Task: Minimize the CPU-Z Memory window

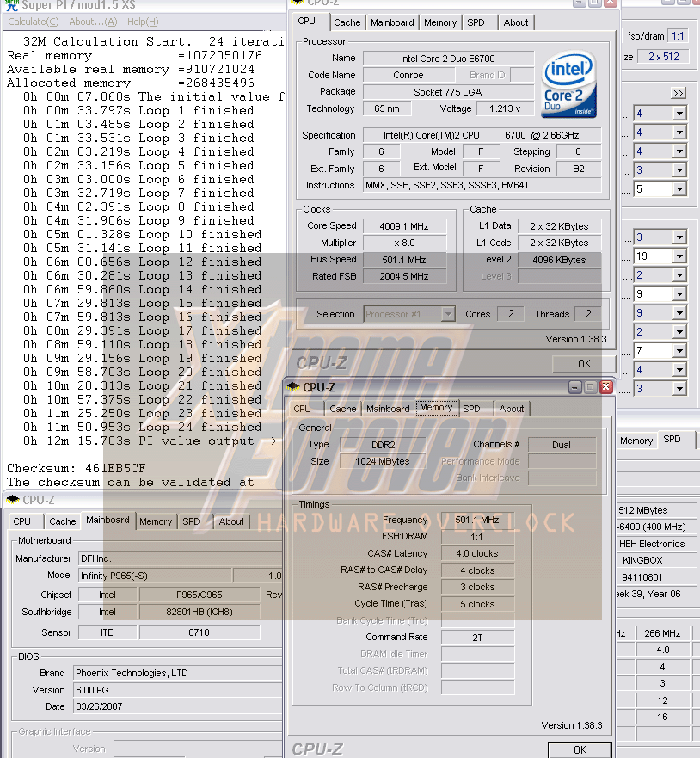Action: [574, 386]
